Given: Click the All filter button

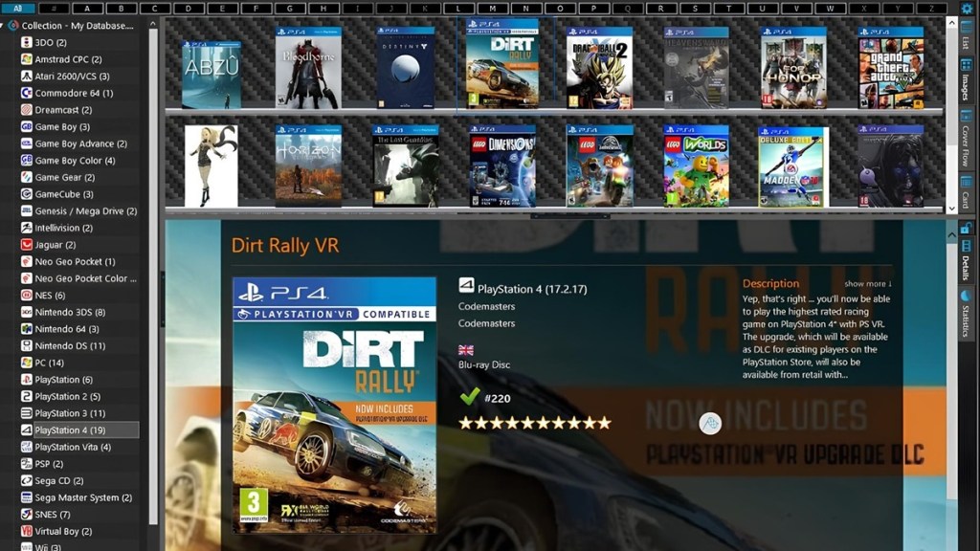Looking at the screenshot, I should click(17, 8).
